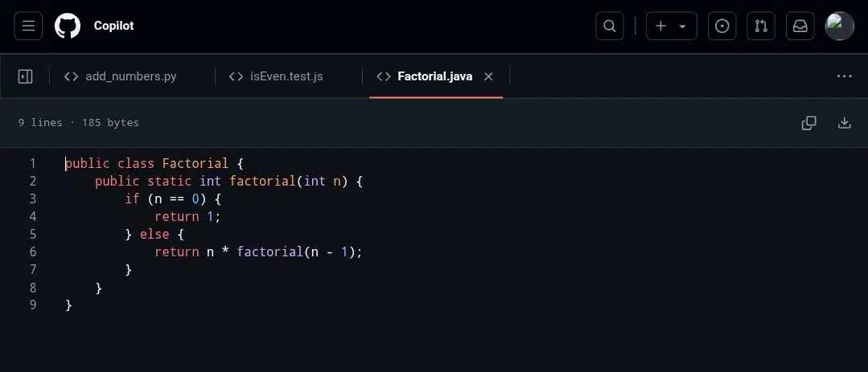Viewport: 868px width, 372px height.
Task: Open the Copilot page link
Action: [x=113, y=26]
